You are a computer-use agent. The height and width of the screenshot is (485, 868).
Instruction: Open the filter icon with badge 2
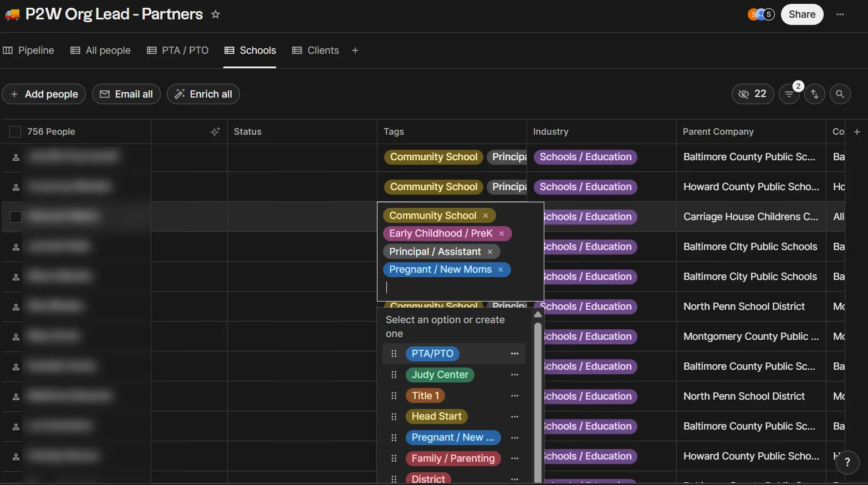pos(789,94)
